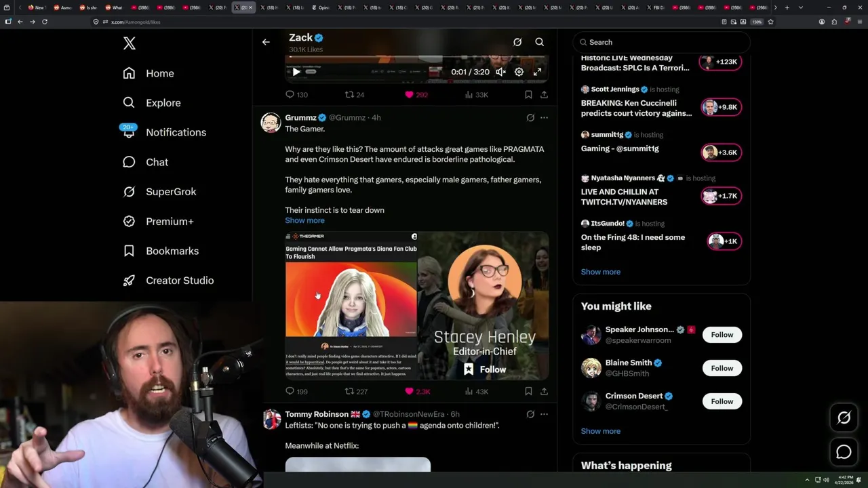Open a new browser tab
The height and width of the screenshot is (488, 868).
tap(787, 7)
